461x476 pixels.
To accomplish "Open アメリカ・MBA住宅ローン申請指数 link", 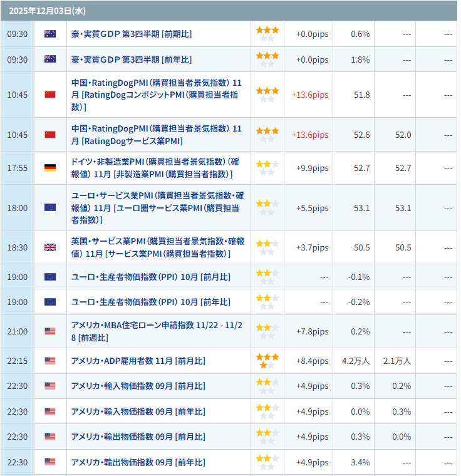I will click(x=157, y=331).
